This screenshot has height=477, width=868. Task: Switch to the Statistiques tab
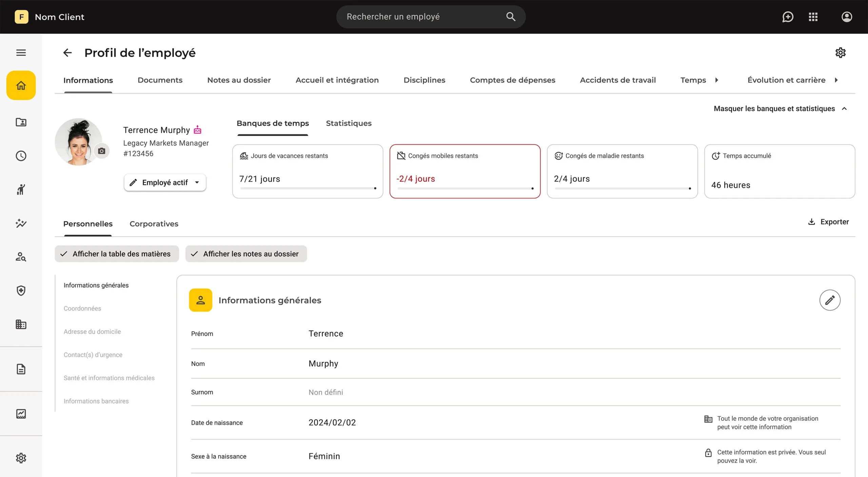(349, 123)
